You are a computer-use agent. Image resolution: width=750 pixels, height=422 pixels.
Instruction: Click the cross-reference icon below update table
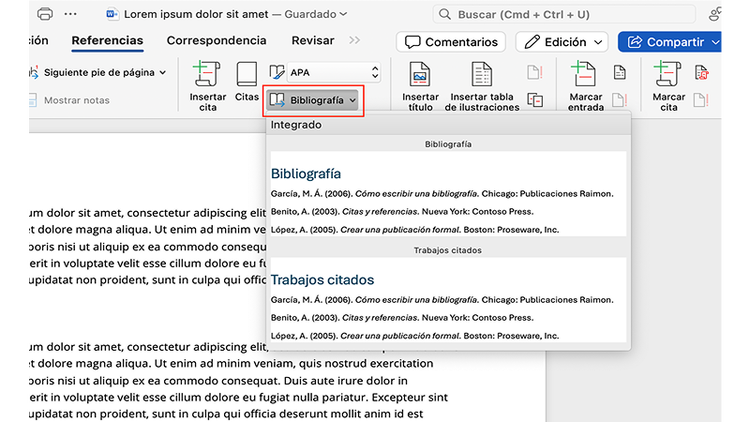(535, 100)
